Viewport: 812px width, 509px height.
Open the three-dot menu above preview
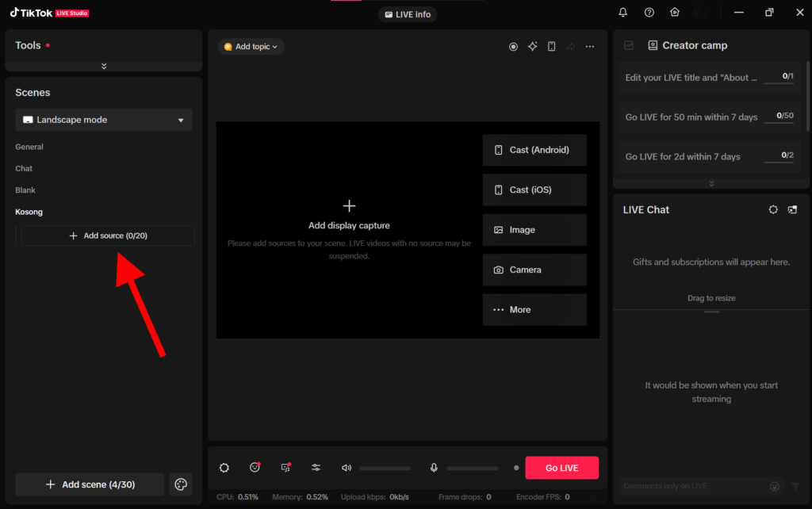[x=590, y=47]
